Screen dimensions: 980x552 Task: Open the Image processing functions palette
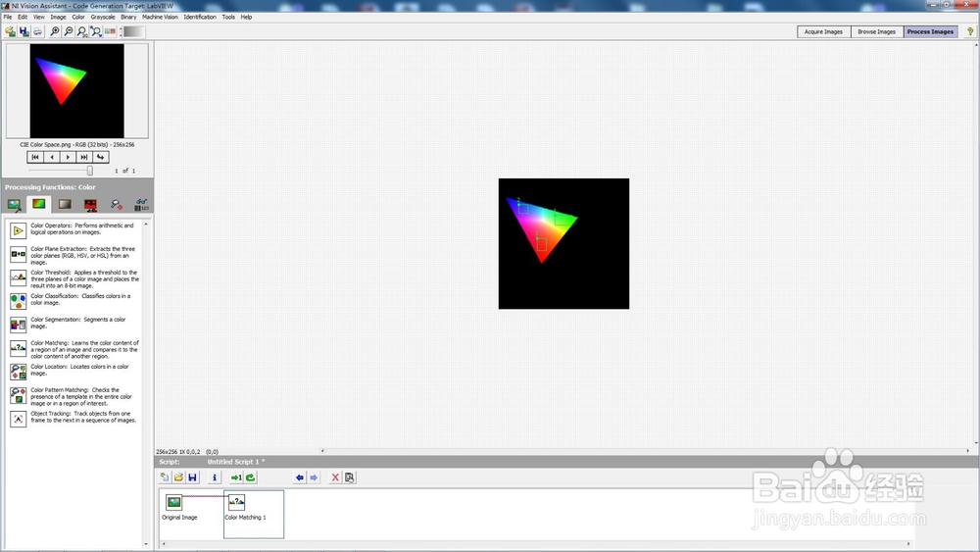point(14,204)
